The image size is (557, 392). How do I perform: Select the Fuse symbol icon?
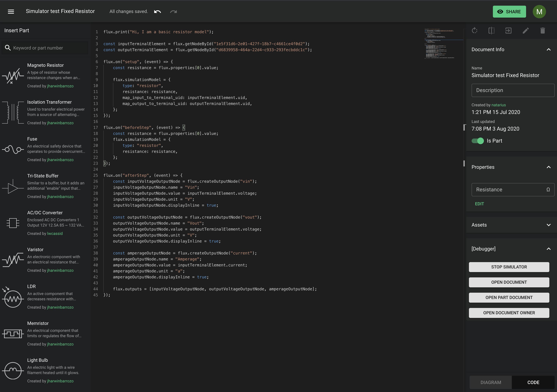coord(13,149)
